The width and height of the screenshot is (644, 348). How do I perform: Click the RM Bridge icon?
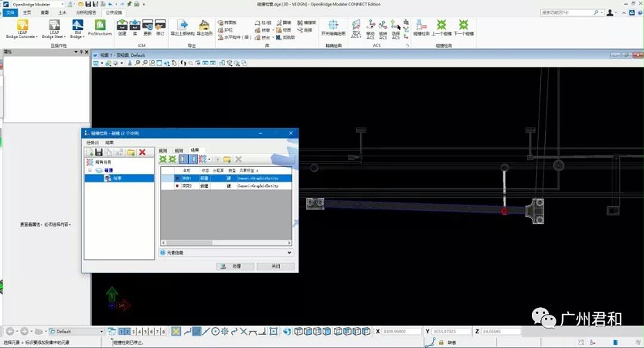tap(78, 29)
